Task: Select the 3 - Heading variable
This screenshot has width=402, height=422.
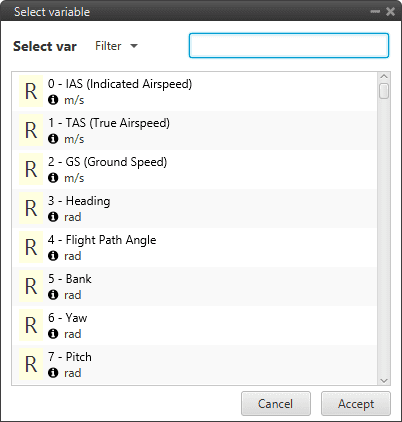Action: 195,209
